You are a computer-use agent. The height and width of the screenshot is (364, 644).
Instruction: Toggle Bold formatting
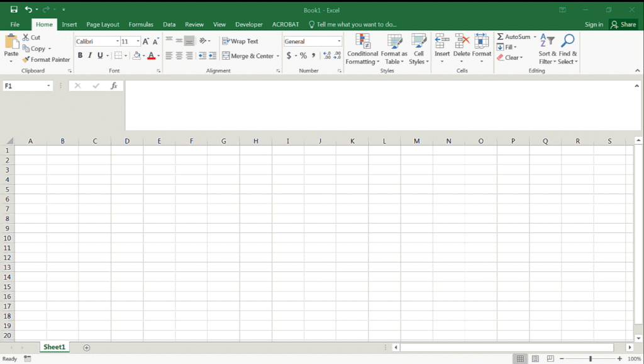click(80, 56)
